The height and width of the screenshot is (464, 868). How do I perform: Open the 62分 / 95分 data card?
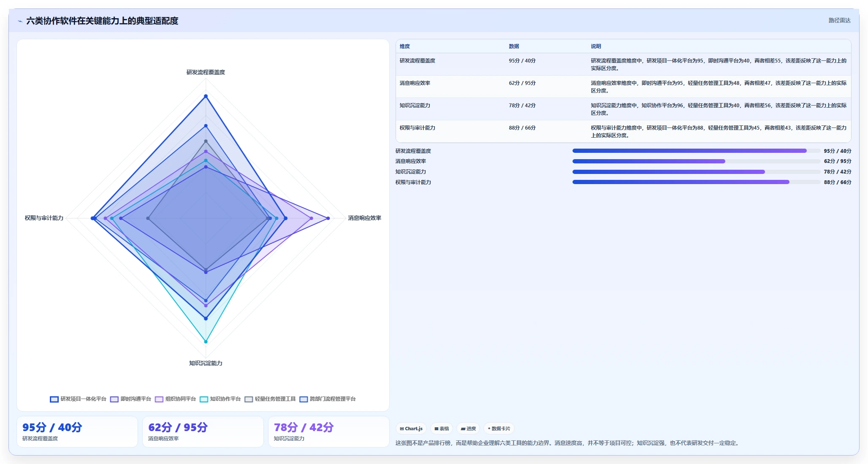point(203,432)
